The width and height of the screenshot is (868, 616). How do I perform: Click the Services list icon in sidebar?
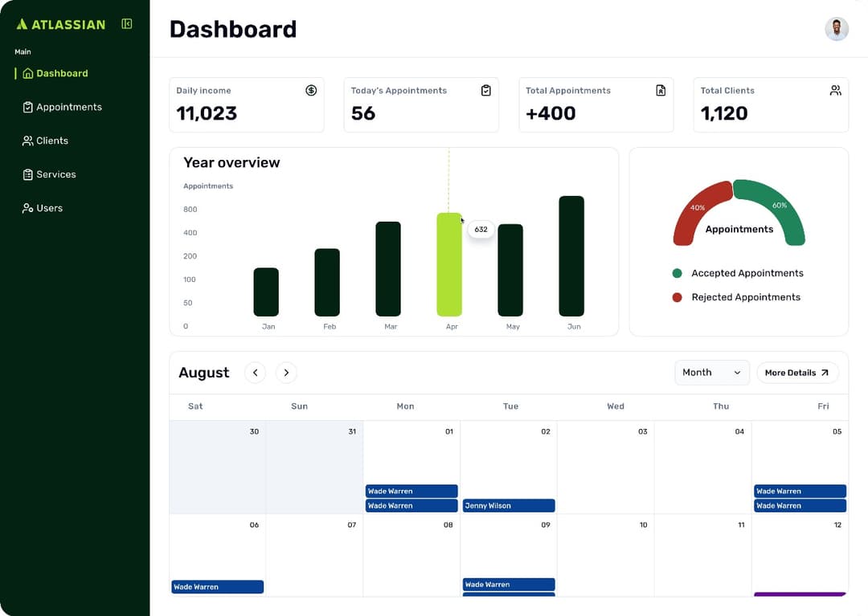coord(27,175)
